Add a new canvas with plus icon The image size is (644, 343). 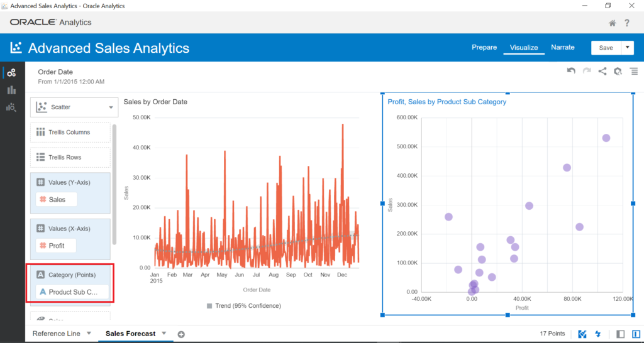tap(181, 334)
